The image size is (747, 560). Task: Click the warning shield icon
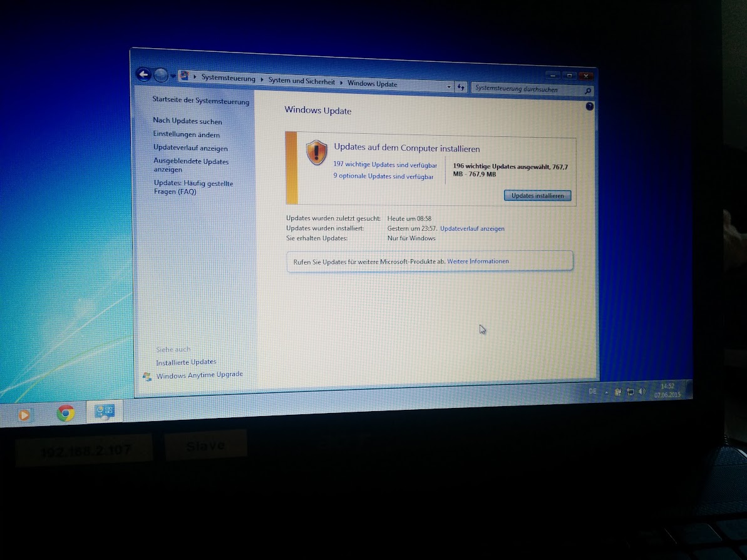(316, 153)
